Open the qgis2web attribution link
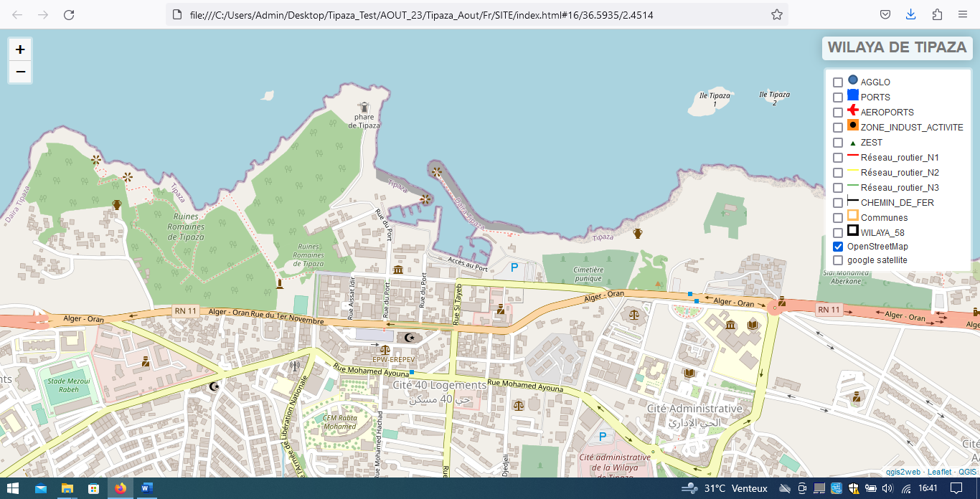Viewport: 980px width, 499px height. 903,472
